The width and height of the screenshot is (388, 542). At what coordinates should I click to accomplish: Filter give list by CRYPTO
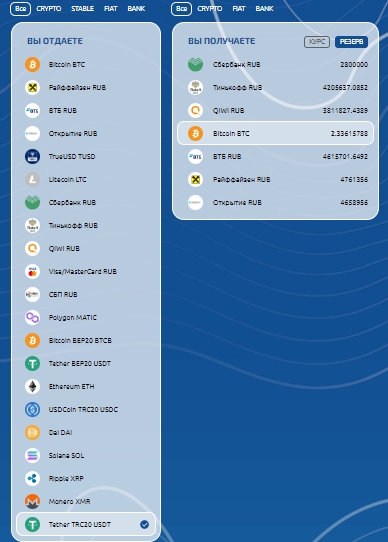[49, 9]
